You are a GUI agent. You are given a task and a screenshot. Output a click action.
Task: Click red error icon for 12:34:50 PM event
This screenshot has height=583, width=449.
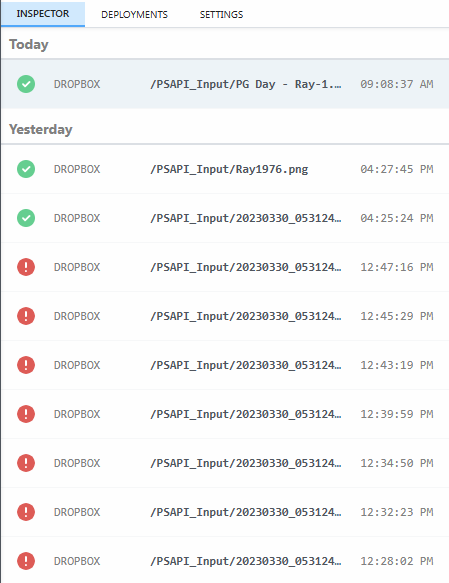point(26,463)
